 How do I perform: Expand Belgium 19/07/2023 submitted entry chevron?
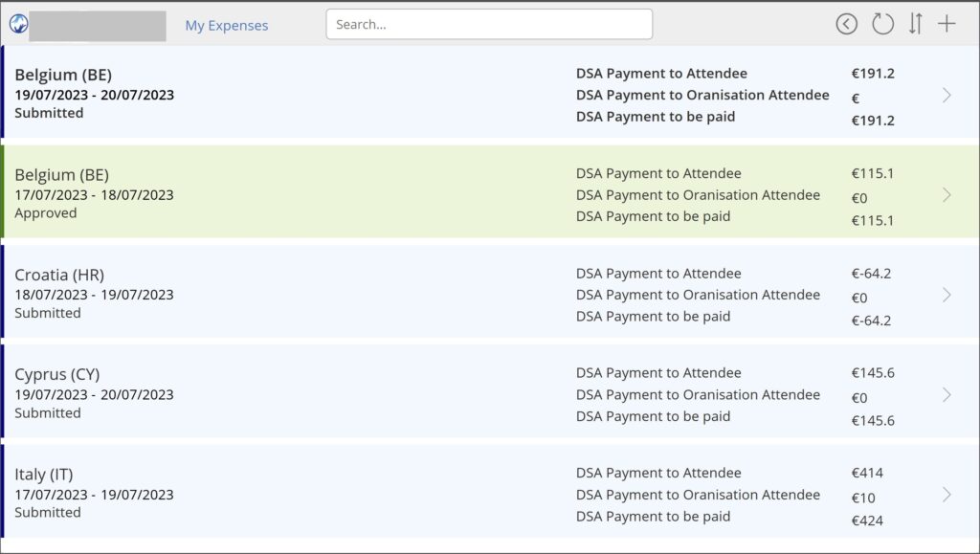[x=947, y=95]
